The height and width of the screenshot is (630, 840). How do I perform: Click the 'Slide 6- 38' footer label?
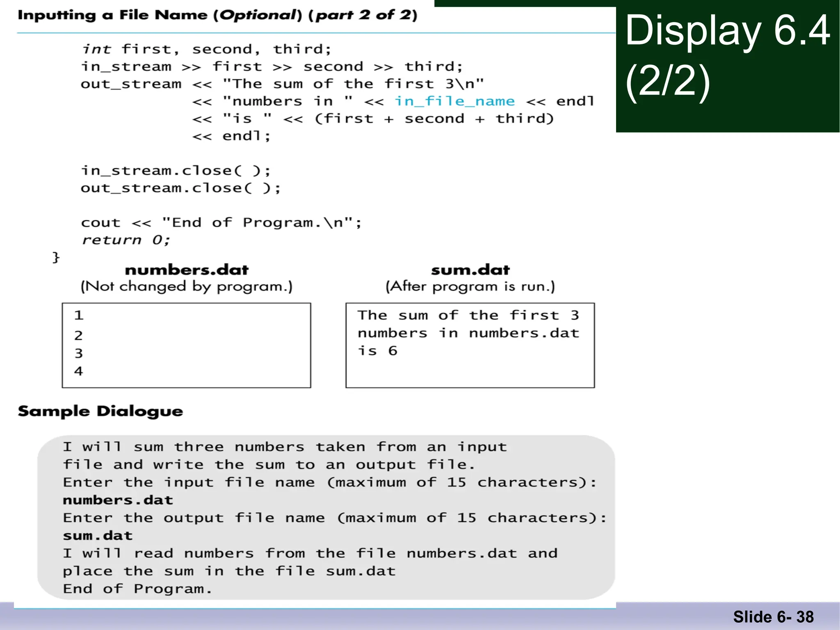click(x=774, y=617)
